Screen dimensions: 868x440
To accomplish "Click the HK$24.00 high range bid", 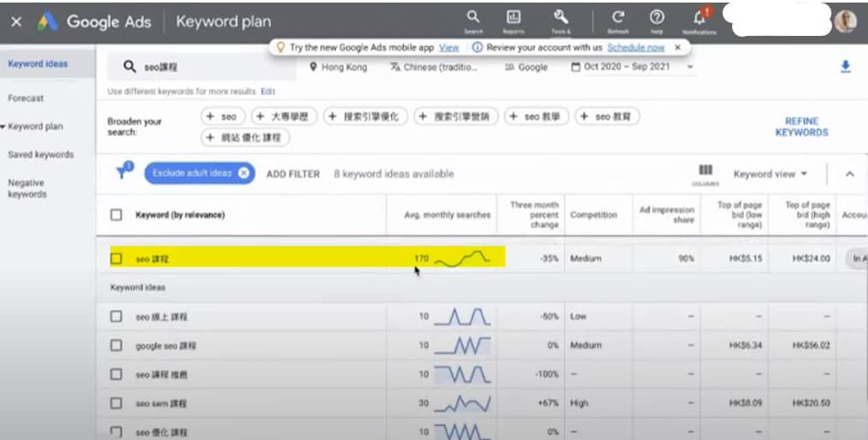I will tap(811, 258).
